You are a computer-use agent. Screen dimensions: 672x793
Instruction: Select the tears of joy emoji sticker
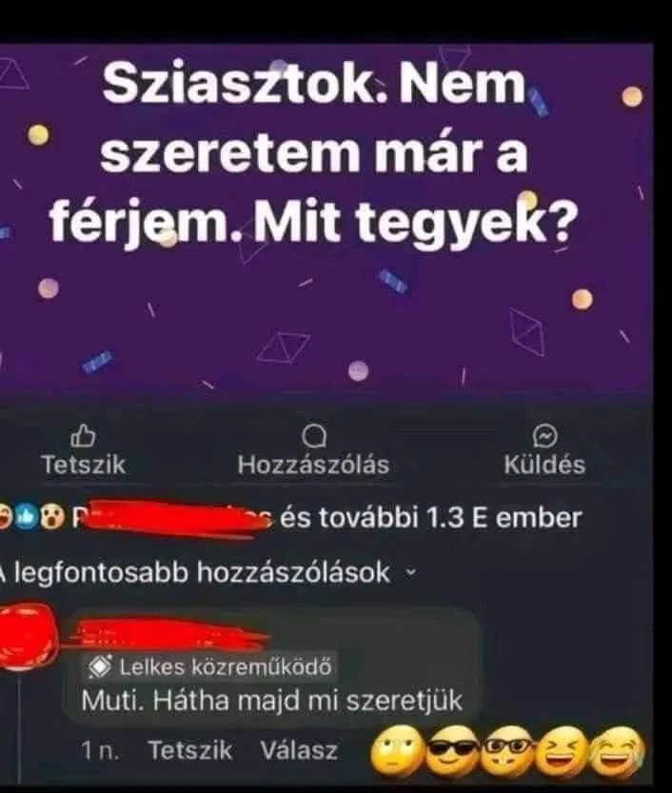(x=618, y=750)
